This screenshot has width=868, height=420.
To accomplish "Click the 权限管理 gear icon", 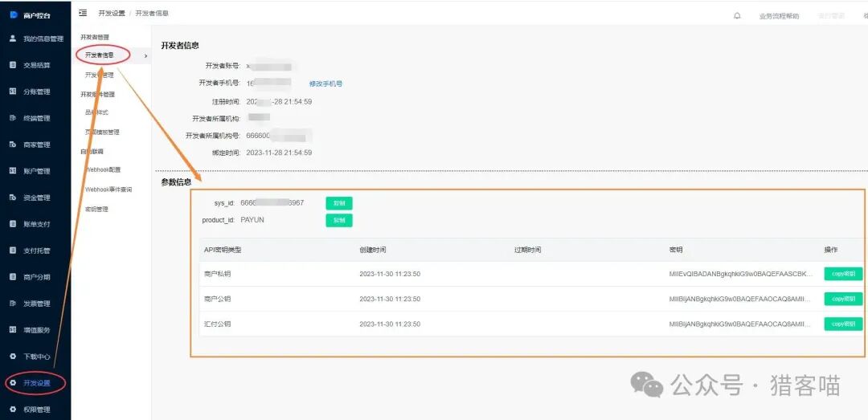I will point(13,410).
